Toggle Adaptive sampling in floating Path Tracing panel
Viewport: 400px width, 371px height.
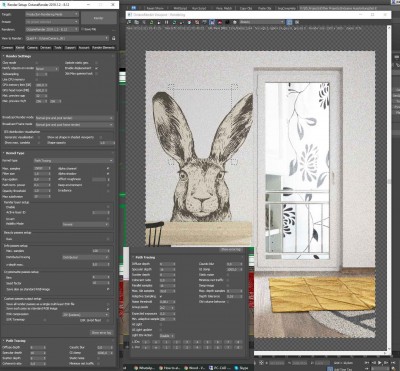(x=161, y=296)
